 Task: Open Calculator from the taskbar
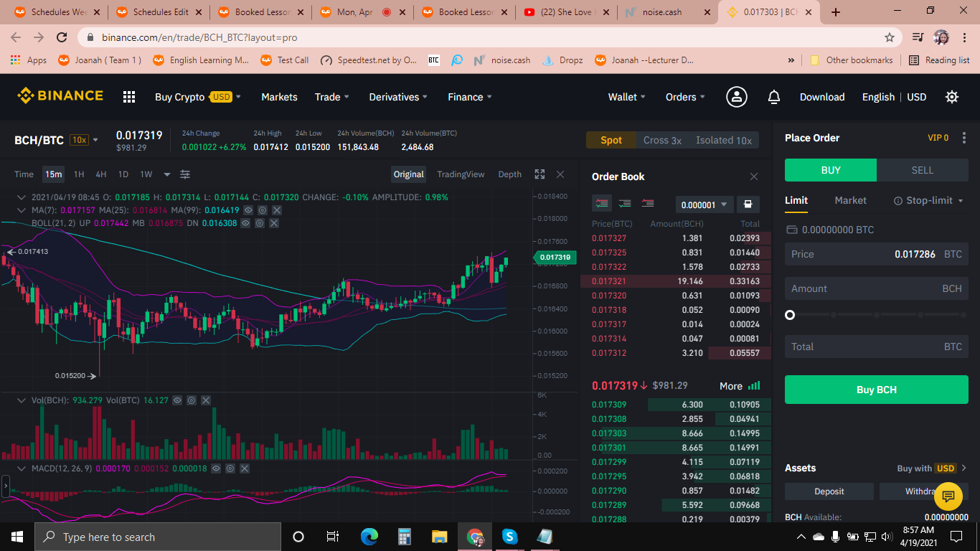pos(405,537)
